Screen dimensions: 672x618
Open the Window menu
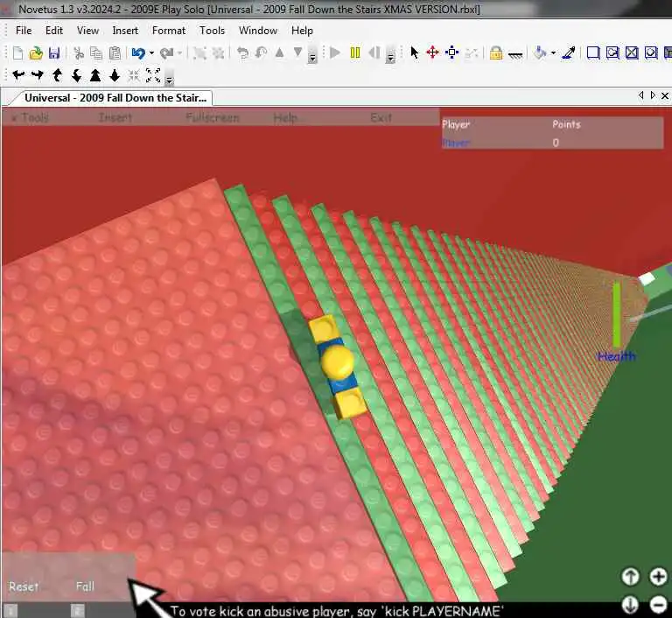(258, 31)
